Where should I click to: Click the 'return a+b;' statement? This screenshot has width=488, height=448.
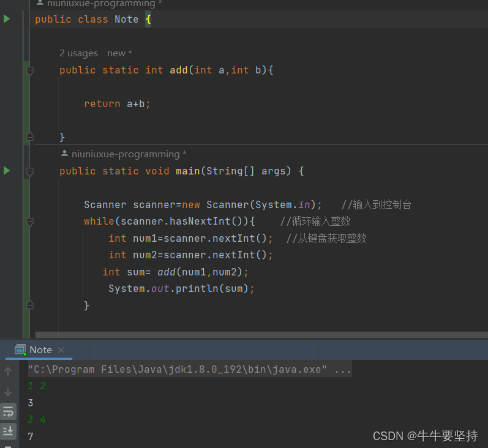[x=117, y=103]
